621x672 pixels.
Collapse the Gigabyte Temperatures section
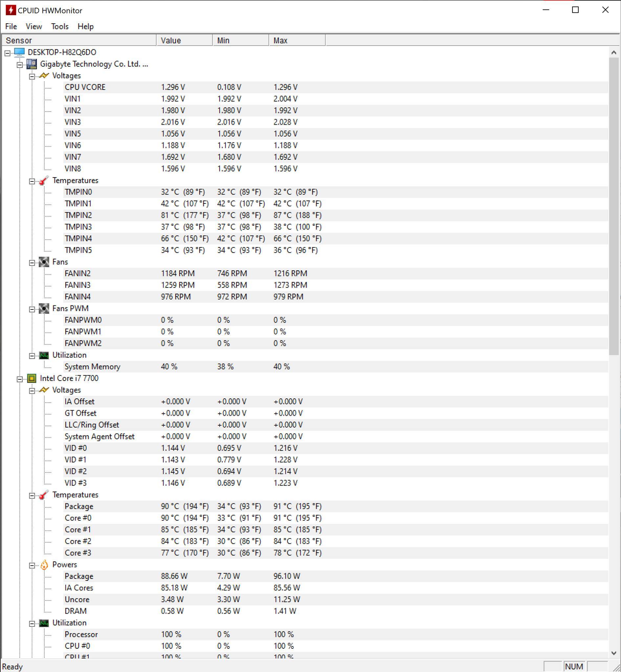pyautogui.click(x=32, y=181)
